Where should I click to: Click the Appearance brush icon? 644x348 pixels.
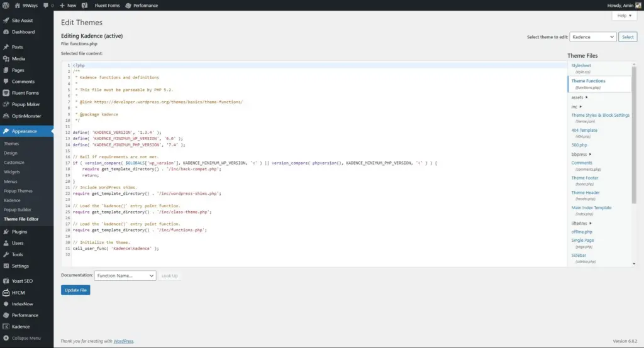tap(6, 131)
